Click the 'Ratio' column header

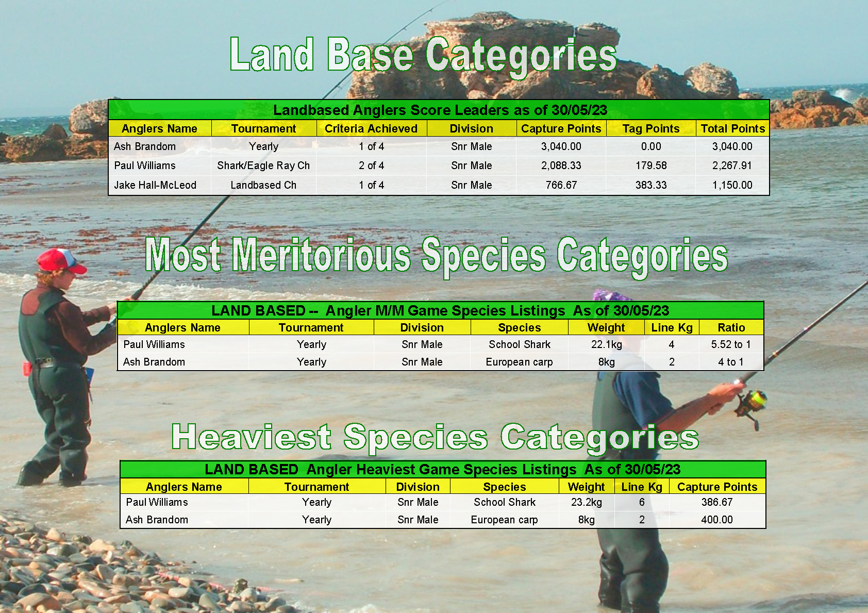[x=731, y=328]
